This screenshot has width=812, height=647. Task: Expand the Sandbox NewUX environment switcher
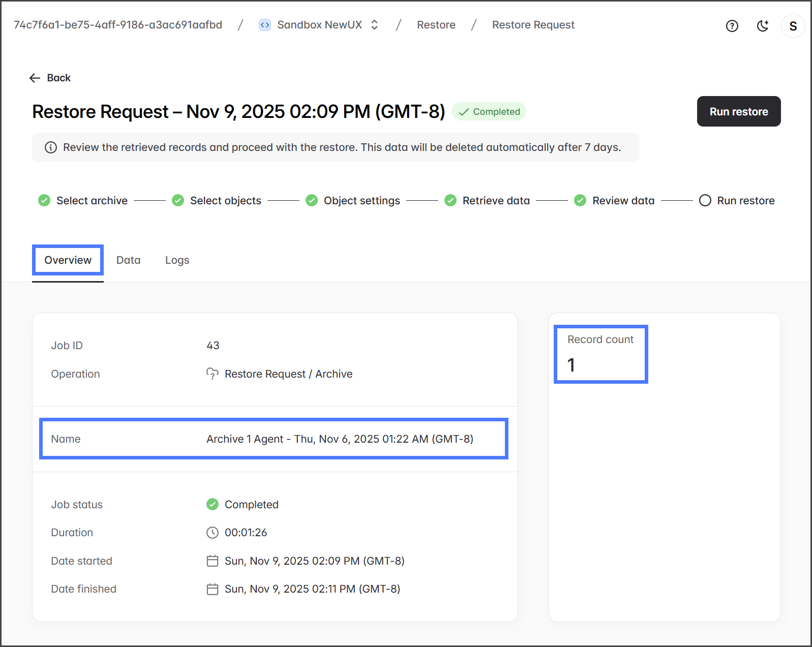click(x=374, y=25)
